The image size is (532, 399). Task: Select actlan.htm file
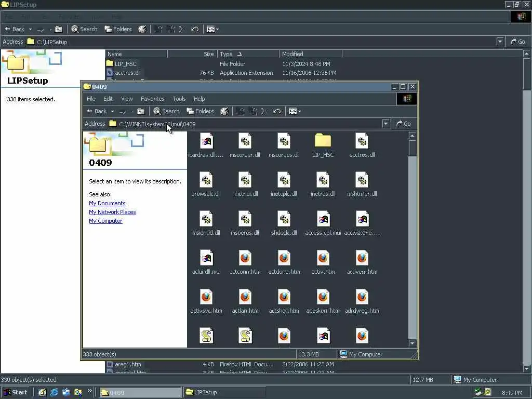[245, 302]
